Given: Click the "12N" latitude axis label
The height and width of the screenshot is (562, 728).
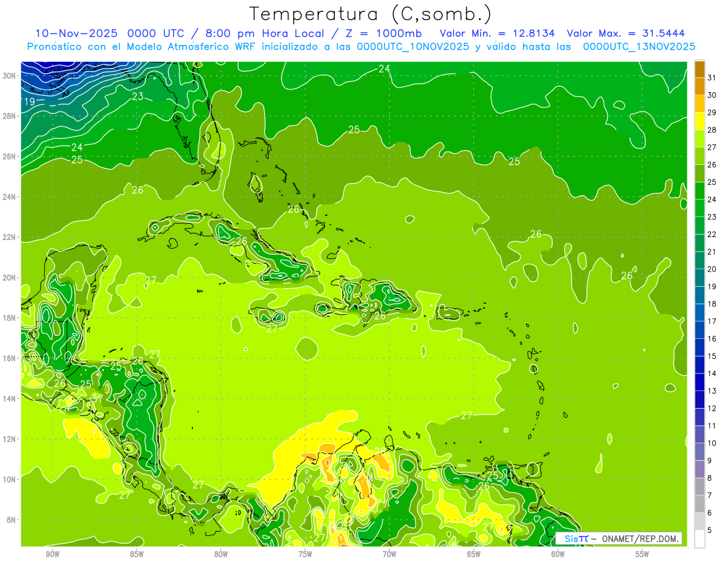Looking at the screenshot, I should click(x=10, y=439).
